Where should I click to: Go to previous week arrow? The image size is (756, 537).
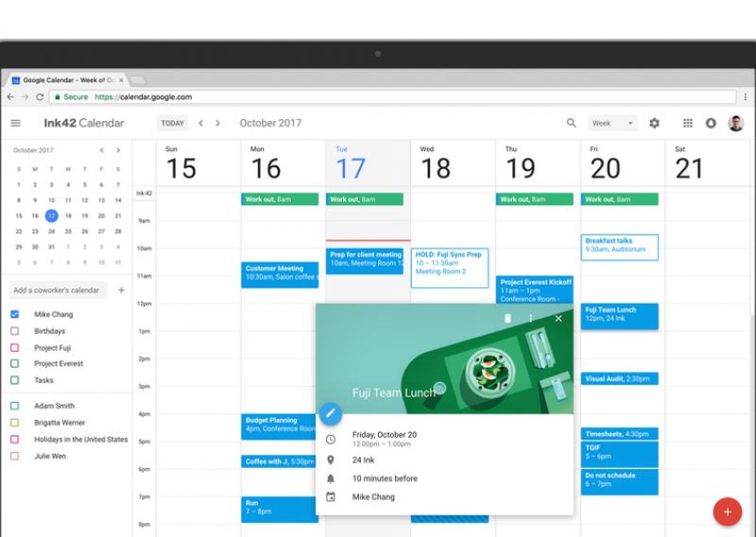(x=201, y=123)
